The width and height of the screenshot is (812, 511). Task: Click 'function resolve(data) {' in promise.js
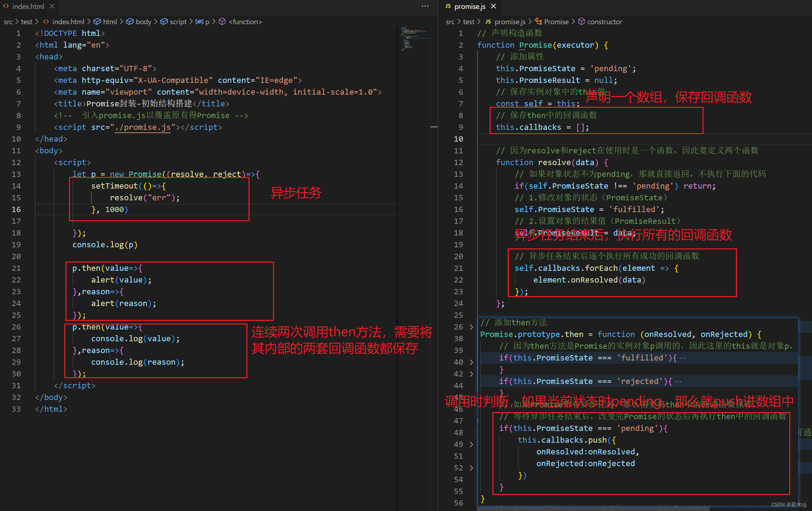[x=552, y=163]
